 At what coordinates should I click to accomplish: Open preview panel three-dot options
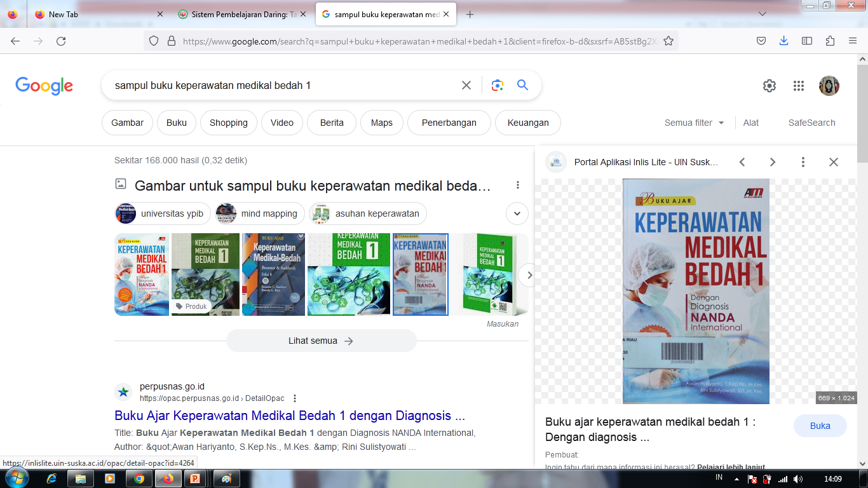point(803,162)
